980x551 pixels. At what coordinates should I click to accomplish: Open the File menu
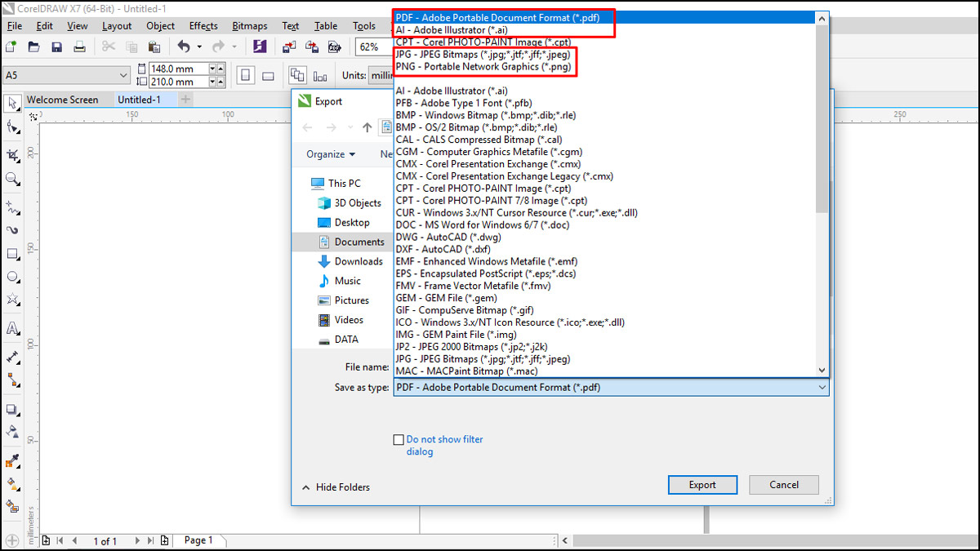tap(15, 25)
